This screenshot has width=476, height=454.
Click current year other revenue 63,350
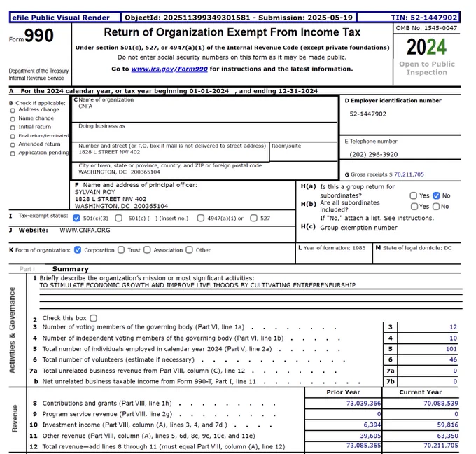[447, 436]
